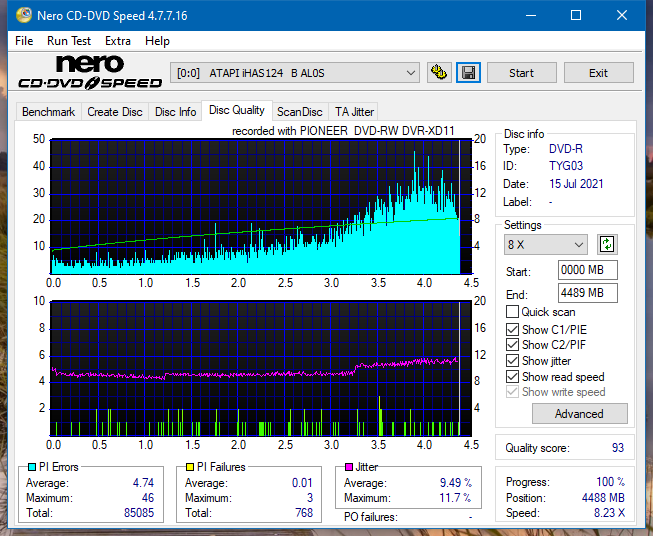The width and height of the screenshot is (653, 536).
Task: Click the Exit button
Action: point(598,73)
